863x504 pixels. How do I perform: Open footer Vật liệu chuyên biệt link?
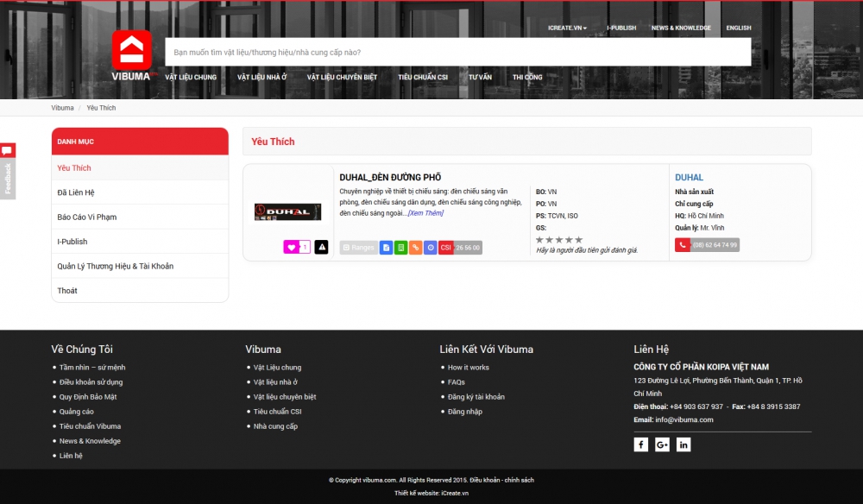click(x=285, y=397)
